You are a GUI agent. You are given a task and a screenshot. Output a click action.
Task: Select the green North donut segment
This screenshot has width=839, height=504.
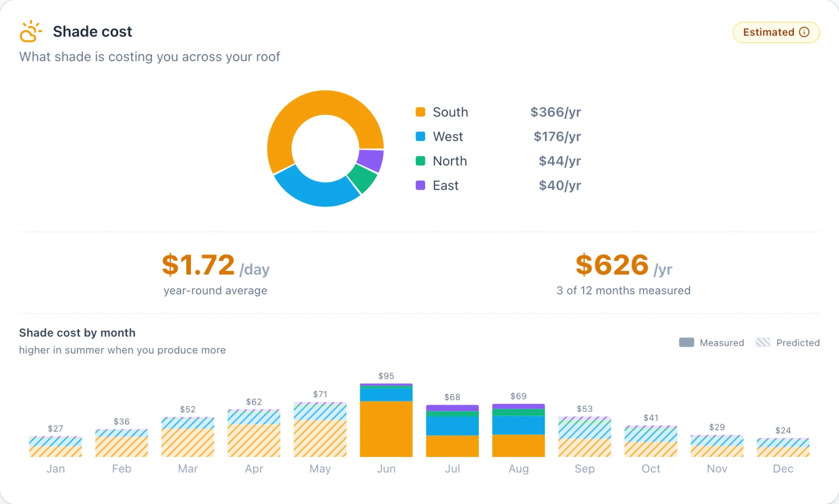363,178
